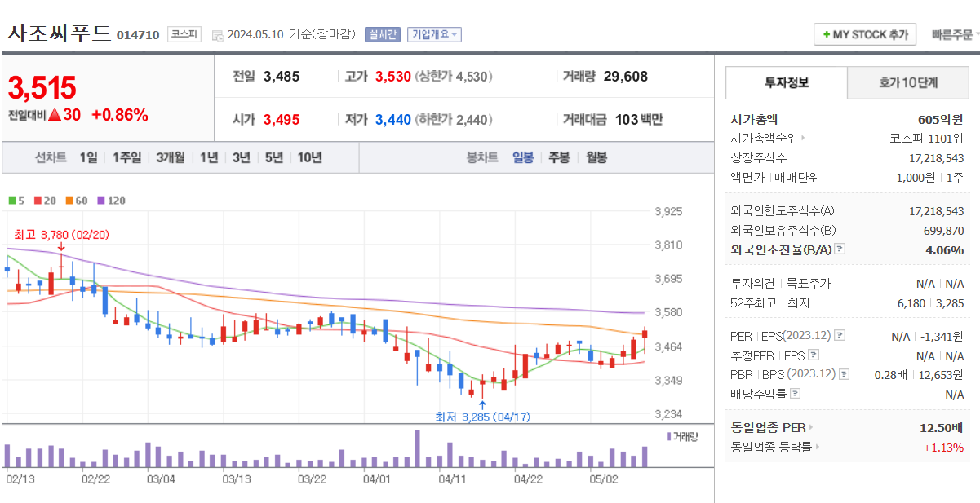This screenshot has height=503, width=980.
Task: Click the 시가총액 value 605억원
Action: point(941,119)
